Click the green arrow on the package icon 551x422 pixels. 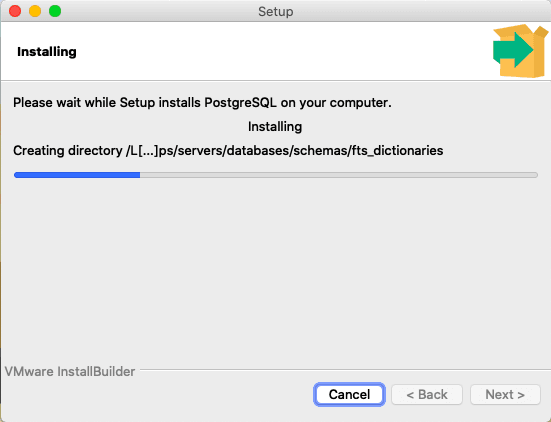512,50
